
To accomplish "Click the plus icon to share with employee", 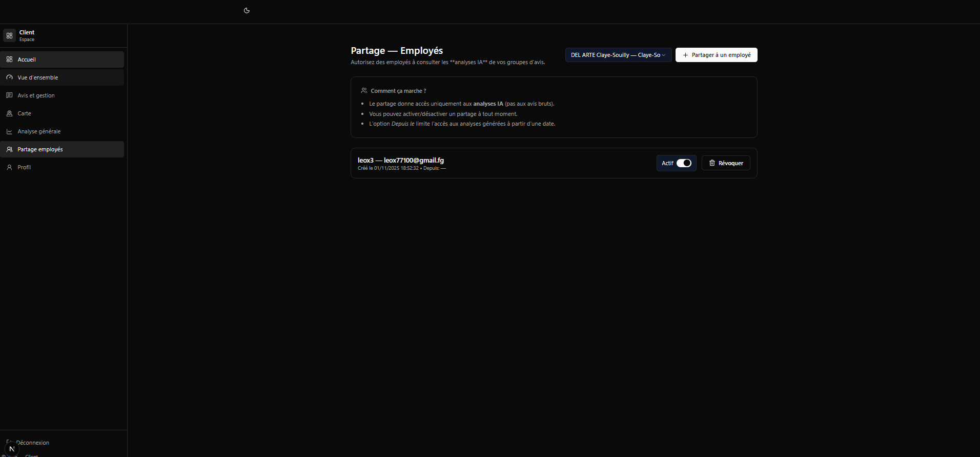I will pyautogui.click(x=685, y=55).
